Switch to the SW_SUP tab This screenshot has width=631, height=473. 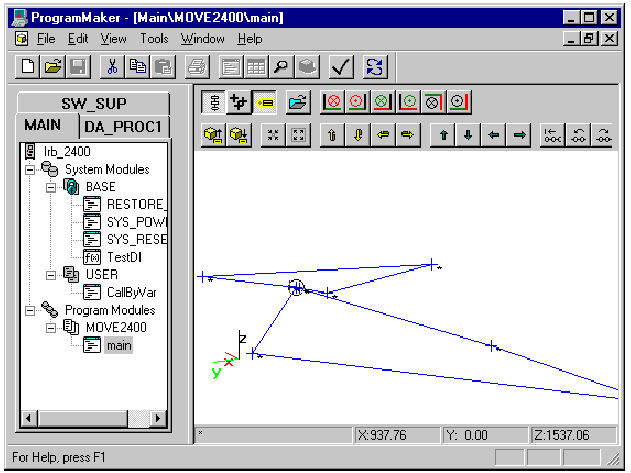(93, 103)
